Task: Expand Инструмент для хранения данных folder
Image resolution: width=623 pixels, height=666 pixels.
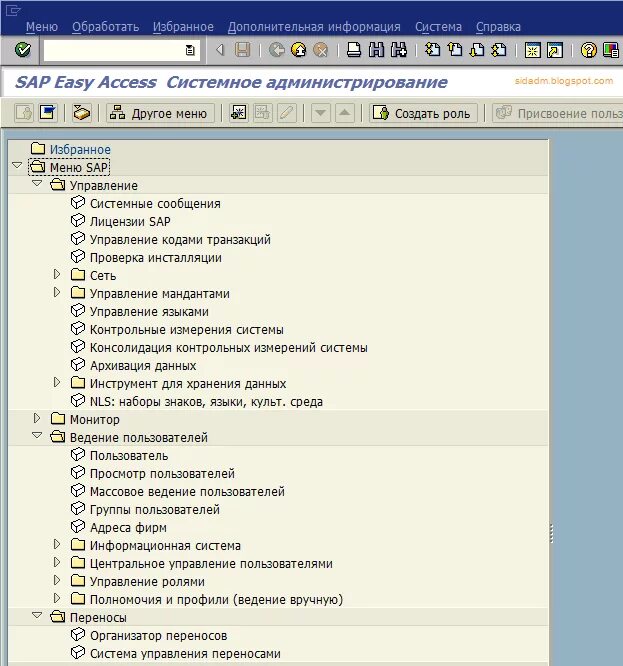Action: coord(57,382)
